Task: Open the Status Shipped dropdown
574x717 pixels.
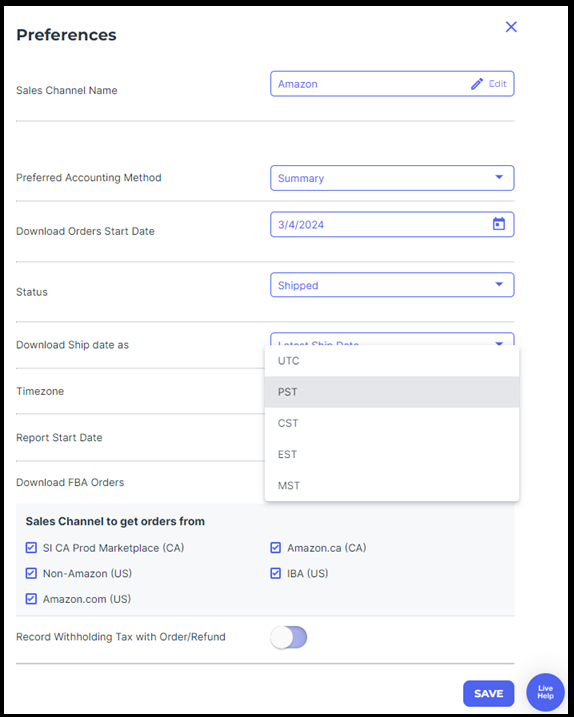Action: tap(392, 285)
